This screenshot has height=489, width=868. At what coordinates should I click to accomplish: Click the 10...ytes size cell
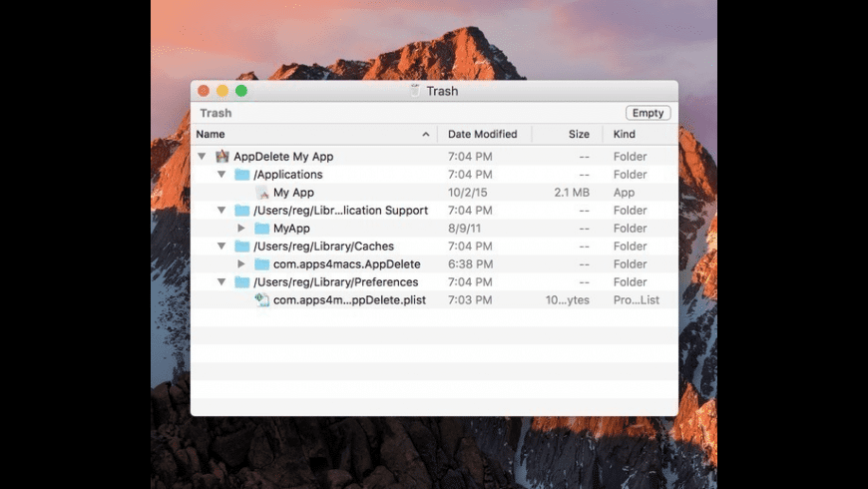click(x=567, y=300)
